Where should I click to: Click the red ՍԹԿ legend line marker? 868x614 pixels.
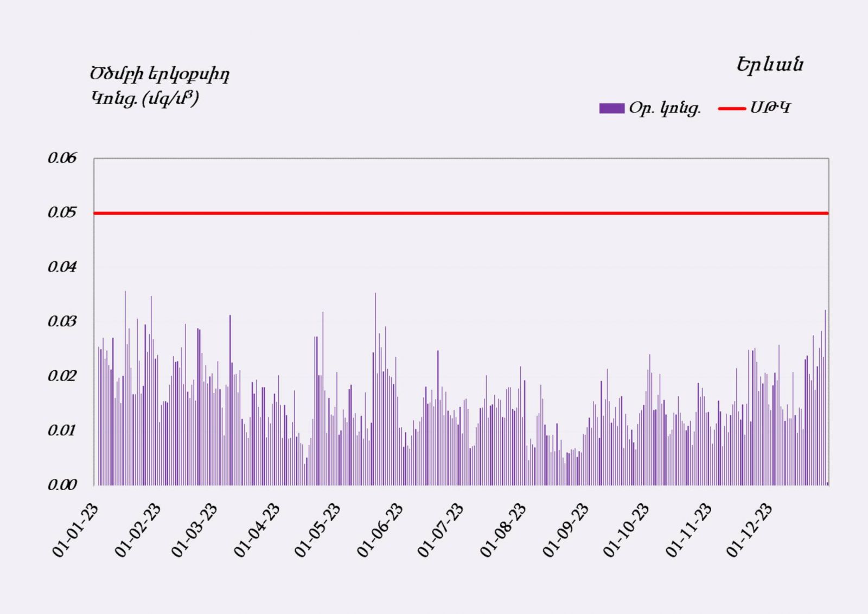[x=731, y=109]
